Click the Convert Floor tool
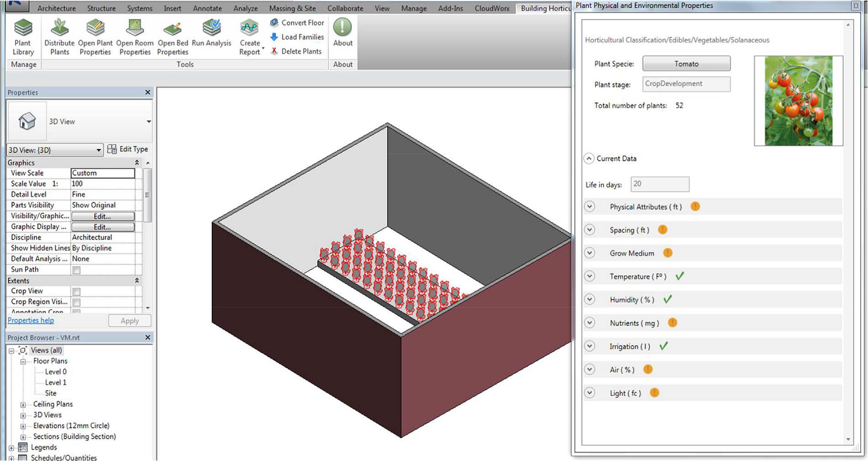 (x=296, y=22)
